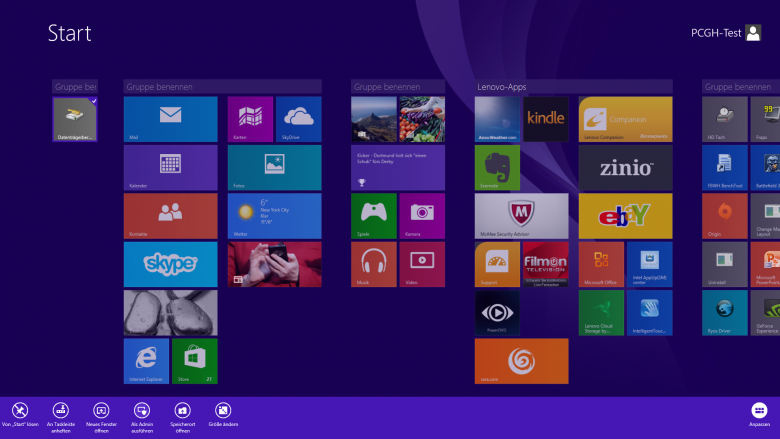
Task: Open the AccuWeather.com tile
Action: (497, 119)
